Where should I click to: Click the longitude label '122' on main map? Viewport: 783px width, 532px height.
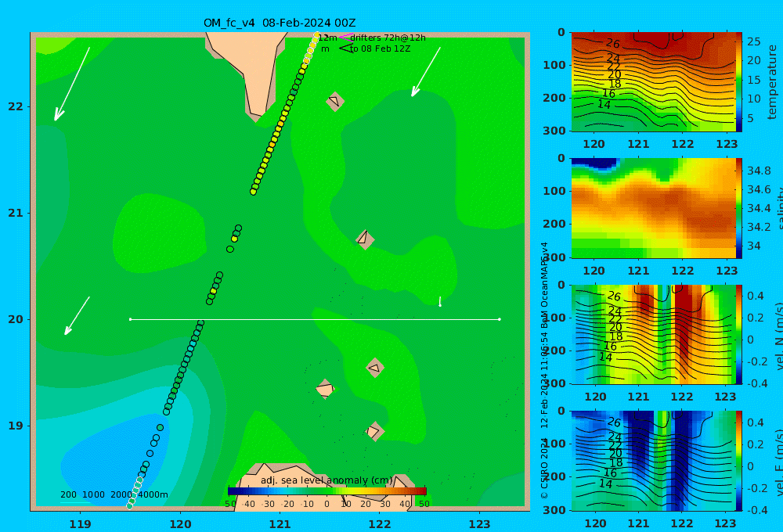point(380,524)
